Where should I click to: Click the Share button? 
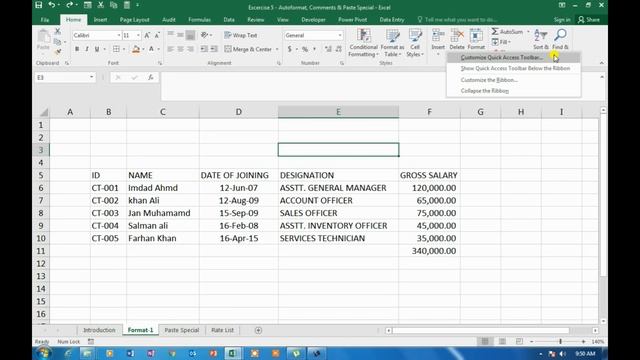[589, 20]
